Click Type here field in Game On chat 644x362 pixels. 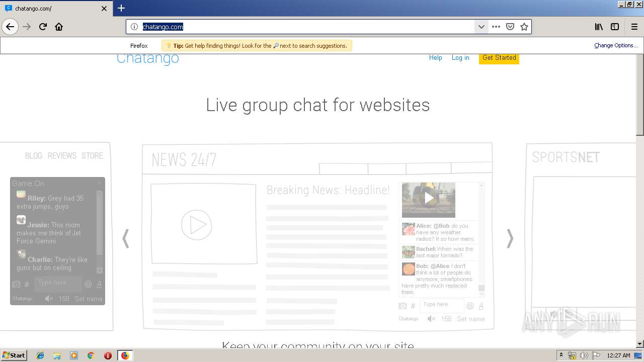point(58,284)
